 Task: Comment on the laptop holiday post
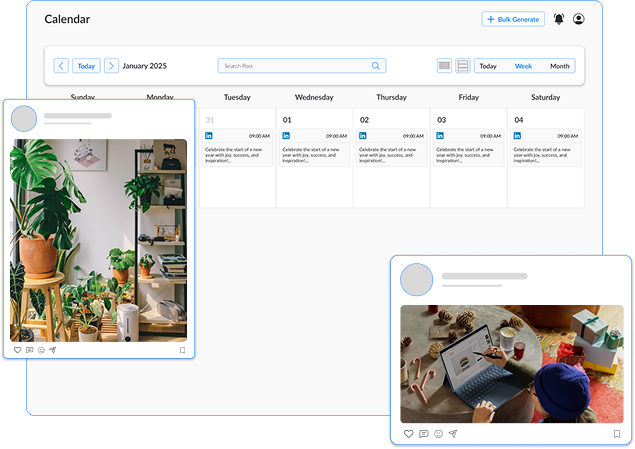pos(424,434)
